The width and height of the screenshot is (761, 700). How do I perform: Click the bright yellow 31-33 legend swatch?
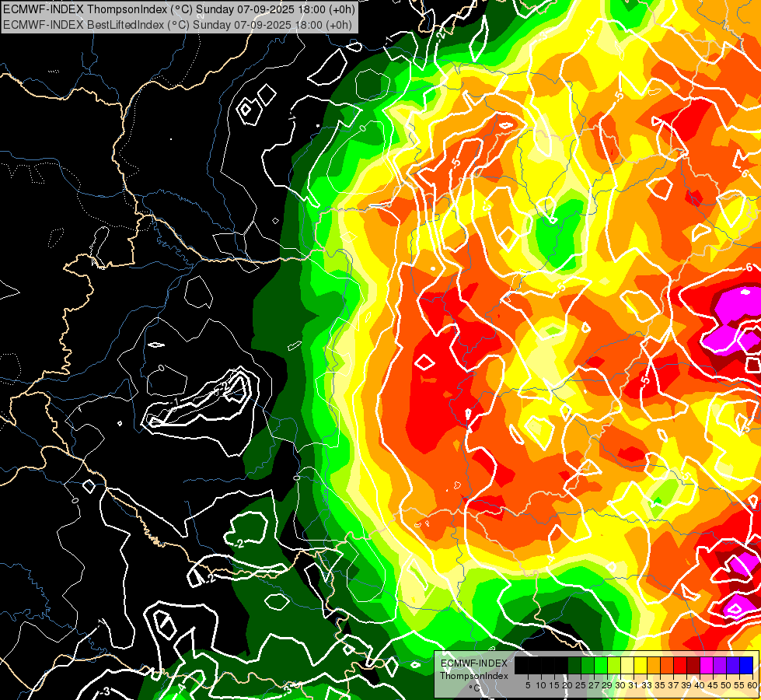pos(641,665)
